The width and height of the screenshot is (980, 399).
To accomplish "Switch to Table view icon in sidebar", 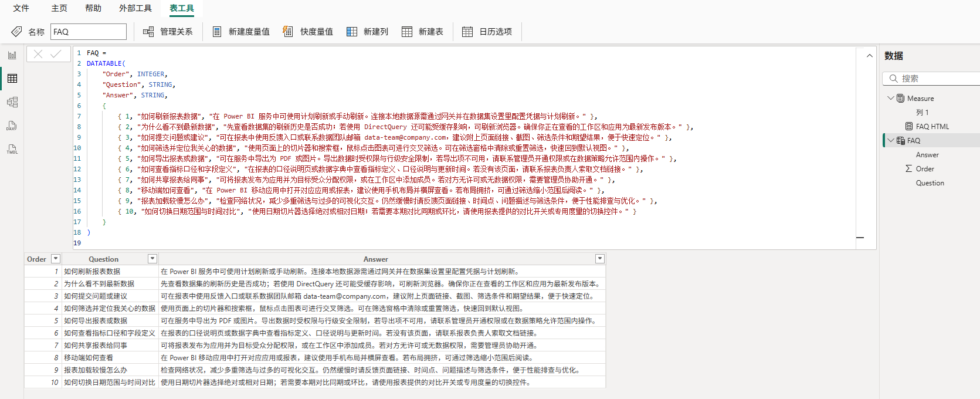I will pyautogui.click(x=12, y=79).
